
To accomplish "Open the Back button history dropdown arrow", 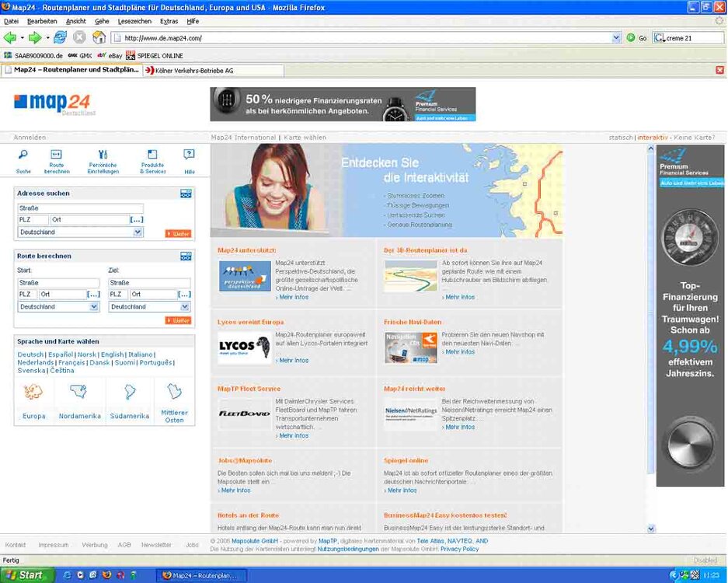I will click(22, 38).
